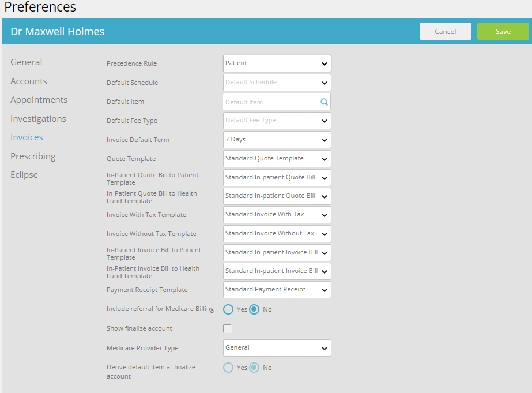Click the Show finalize account label

(139, 328)
